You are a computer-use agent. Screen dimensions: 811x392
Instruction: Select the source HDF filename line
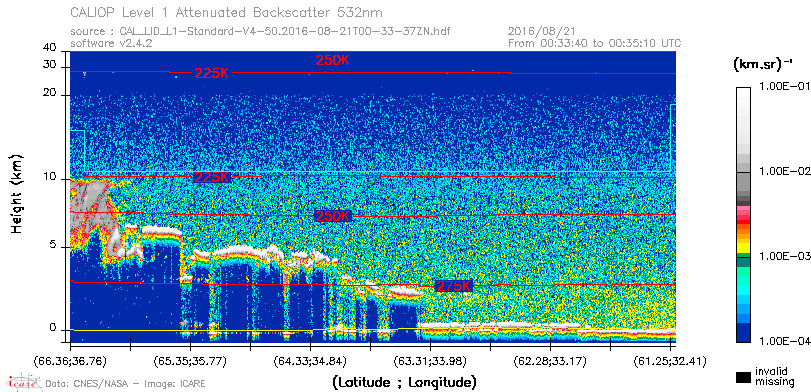260,32
